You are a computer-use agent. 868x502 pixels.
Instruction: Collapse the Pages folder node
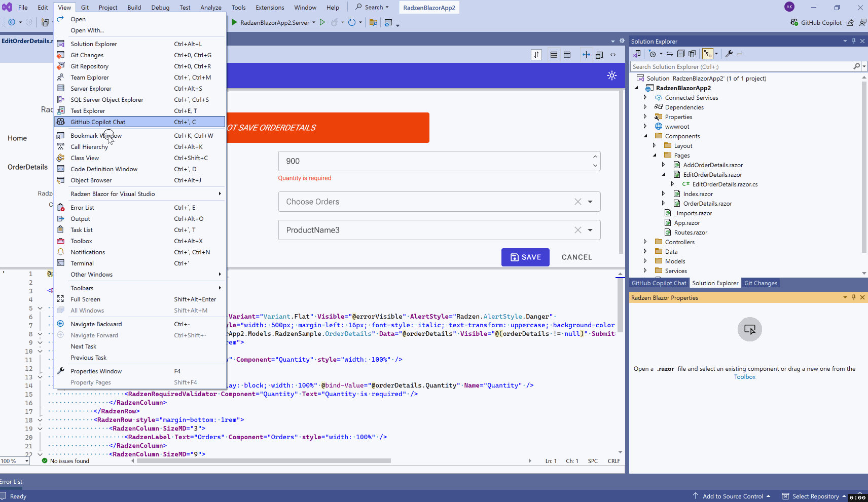click(654, 155)
